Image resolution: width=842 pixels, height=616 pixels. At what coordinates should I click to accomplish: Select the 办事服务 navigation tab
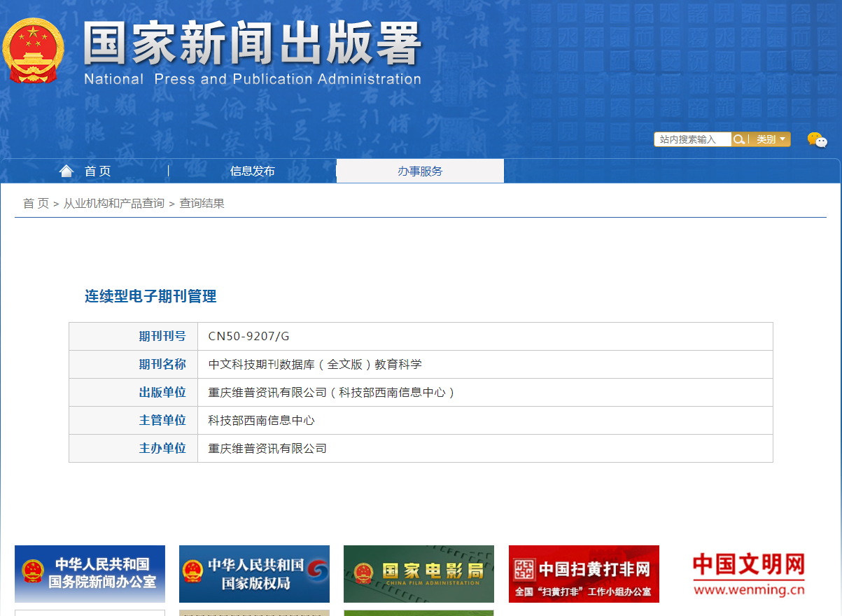click(x=420, y=171)
